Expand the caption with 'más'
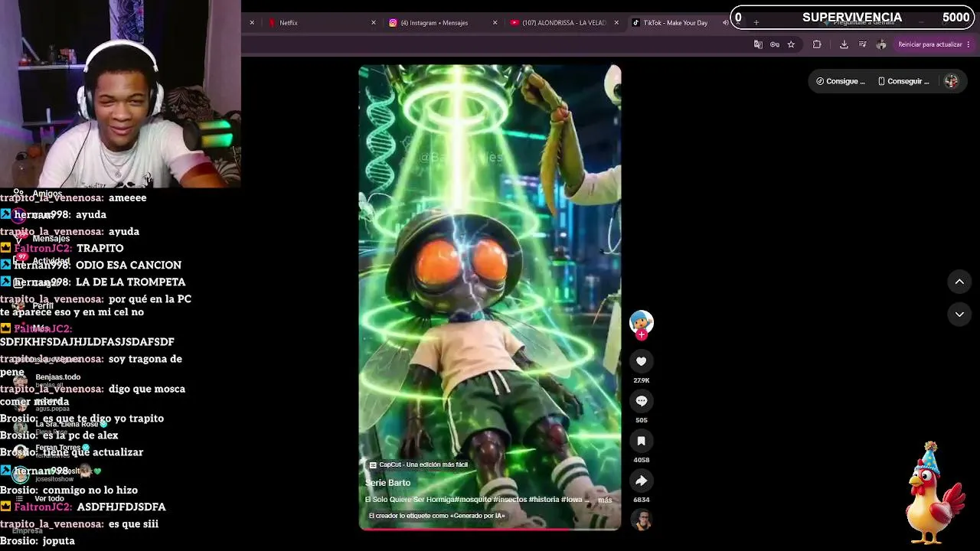Image resolution: width=980 pixels, height=551 pixels. (x=605, y=500)
